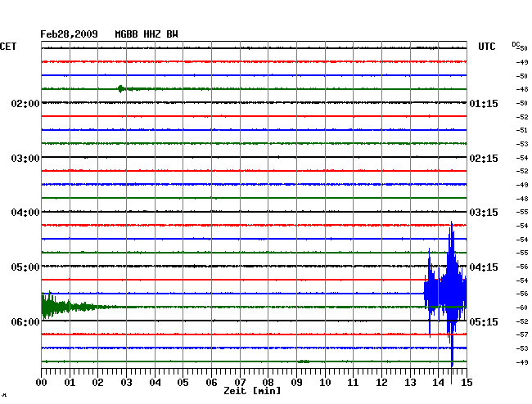Click the 03:00 CET row label
532x404 pixels.
coord(25,159)
